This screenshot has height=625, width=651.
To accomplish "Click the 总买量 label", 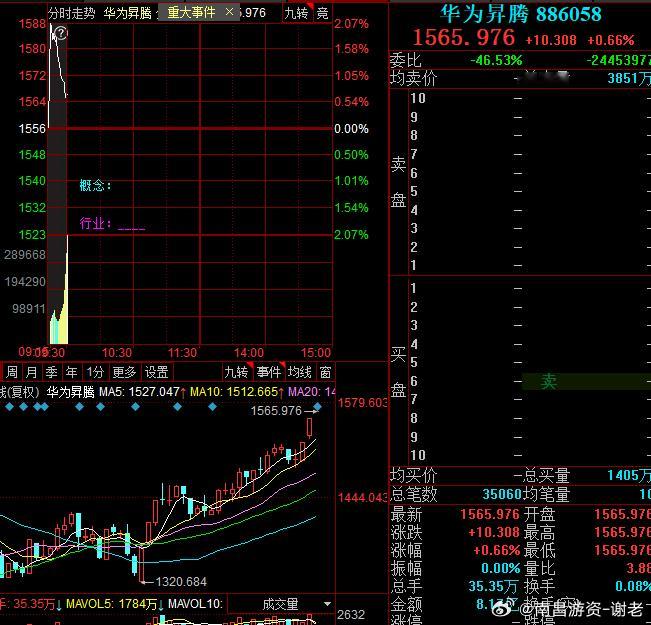I will (546, 475).
